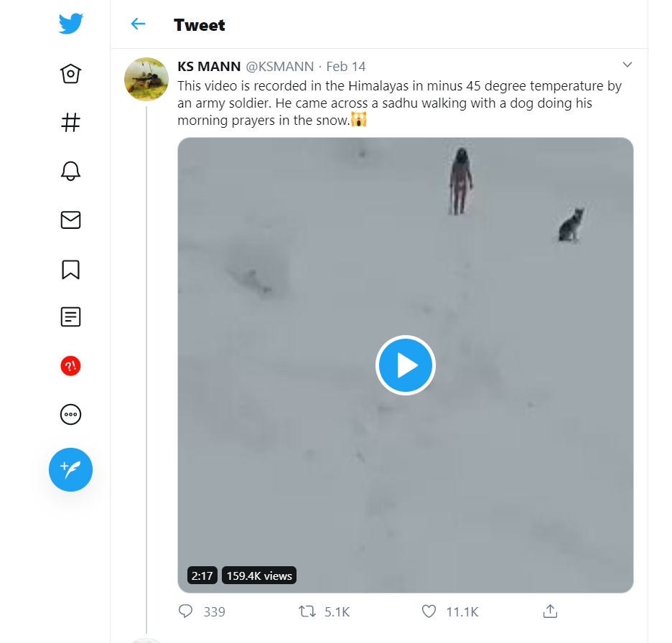The image size is (672, 643).
Task: Open Notifications via the bell icon
Action: 70,171
